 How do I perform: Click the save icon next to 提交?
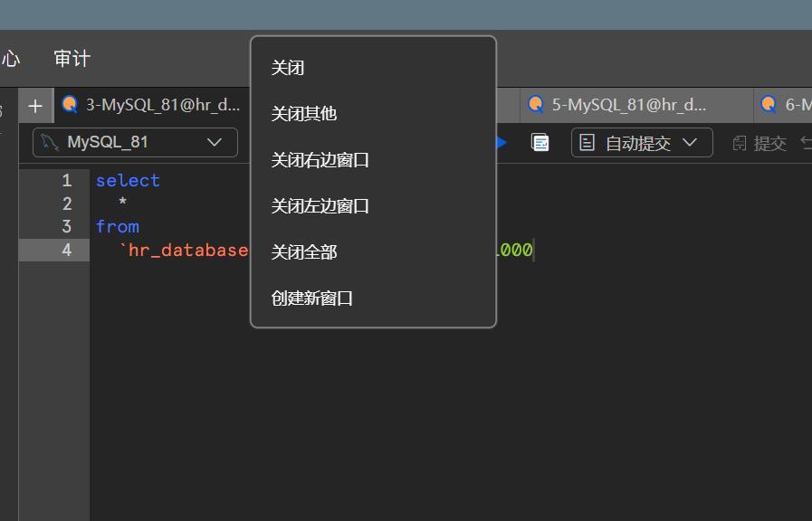pyautogui.click(x=740, y=143)
